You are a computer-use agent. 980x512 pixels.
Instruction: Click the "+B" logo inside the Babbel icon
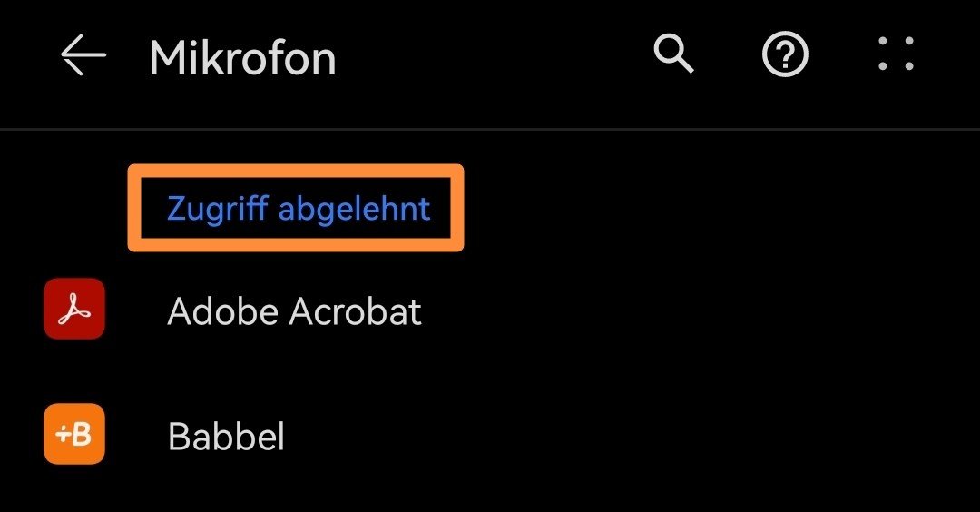pos(74,436)
